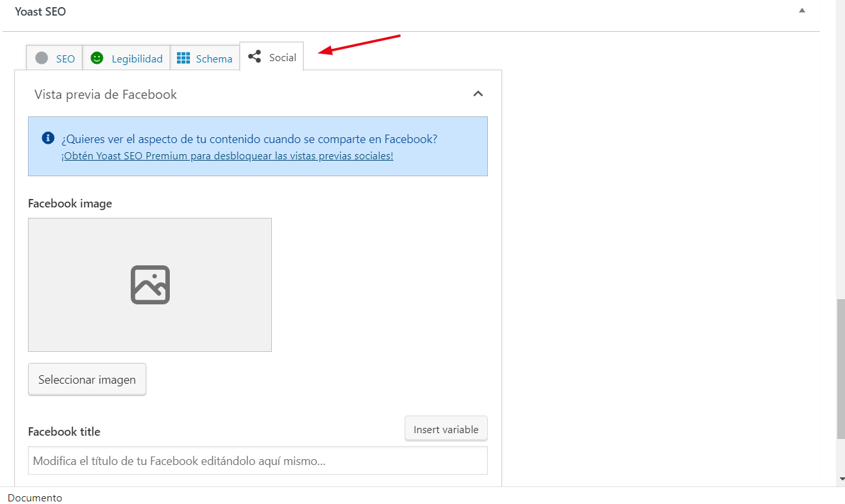Click the Documento breadcrumb at bottom

(35, 497)
